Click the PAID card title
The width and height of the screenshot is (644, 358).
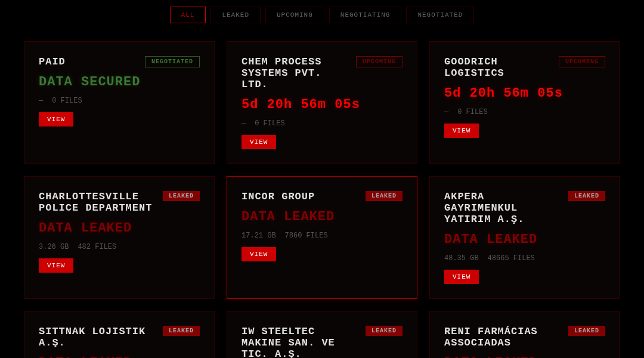click(x=52, y=61)
